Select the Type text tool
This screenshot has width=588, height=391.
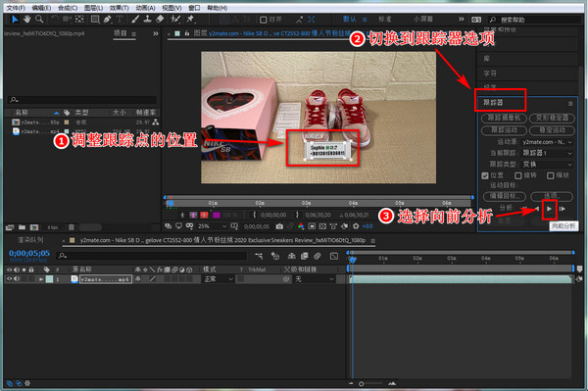[x=120, y=20]
